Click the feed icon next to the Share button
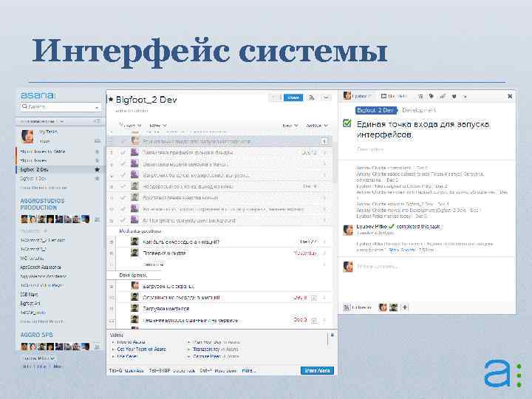 point(312,98)
